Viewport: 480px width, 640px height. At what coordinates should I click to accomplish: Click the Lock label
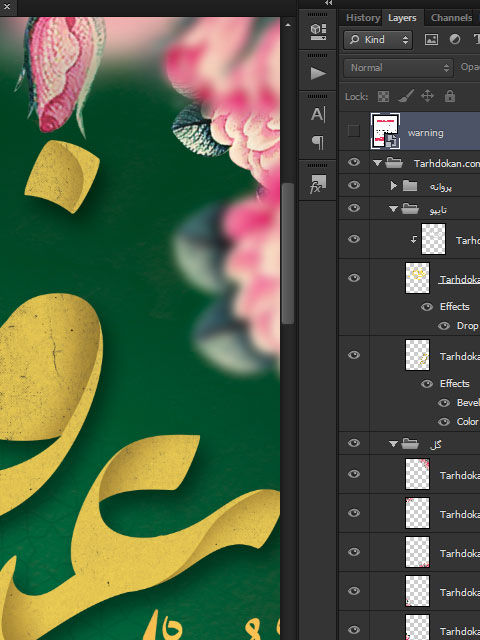[356, 97]
